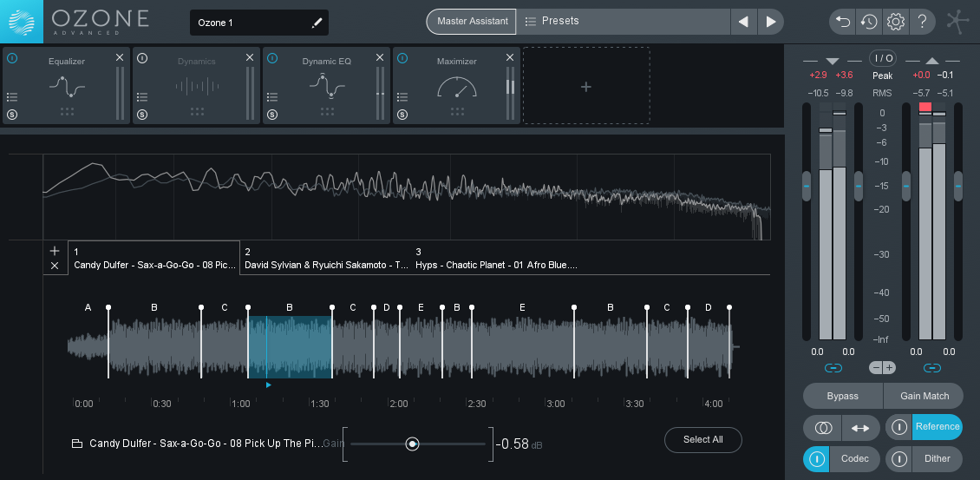Go to the previous preset arrow
The width and height of the screenshot is (980, 480).
pos(743,22)
